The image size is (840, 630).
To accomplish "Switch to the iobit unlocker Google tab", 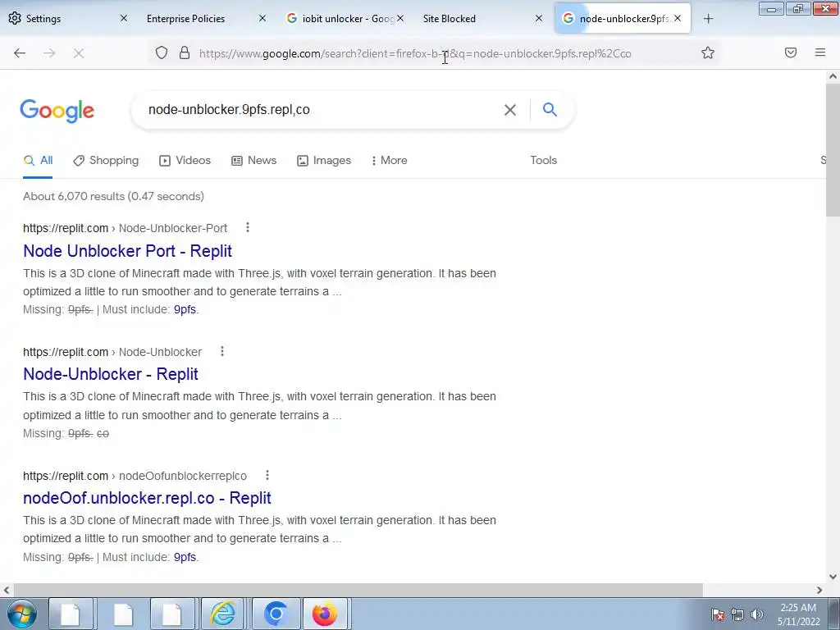I will click(x=345, y=18).
